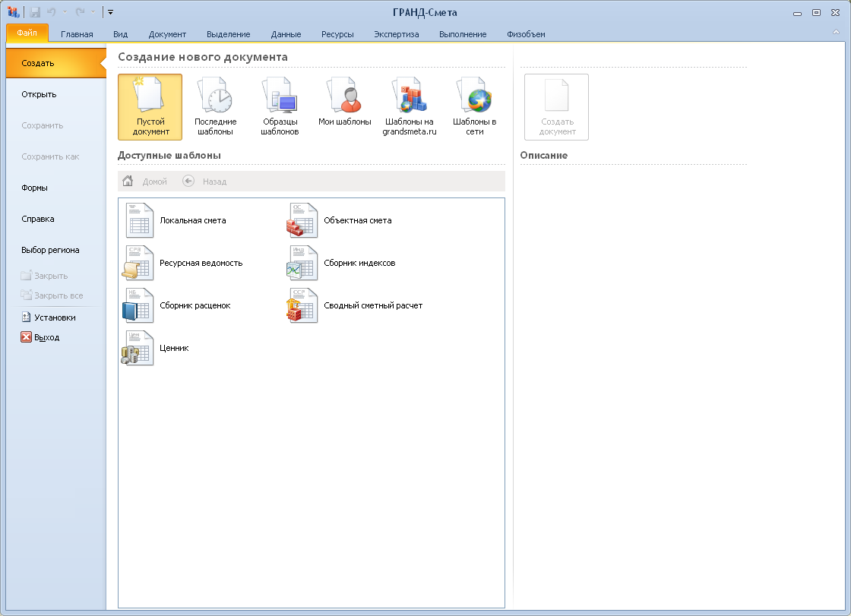The height and width of the screenshot is (616, 851).
Task: Click the Ресурсная ведомость label
Action: 201,263
